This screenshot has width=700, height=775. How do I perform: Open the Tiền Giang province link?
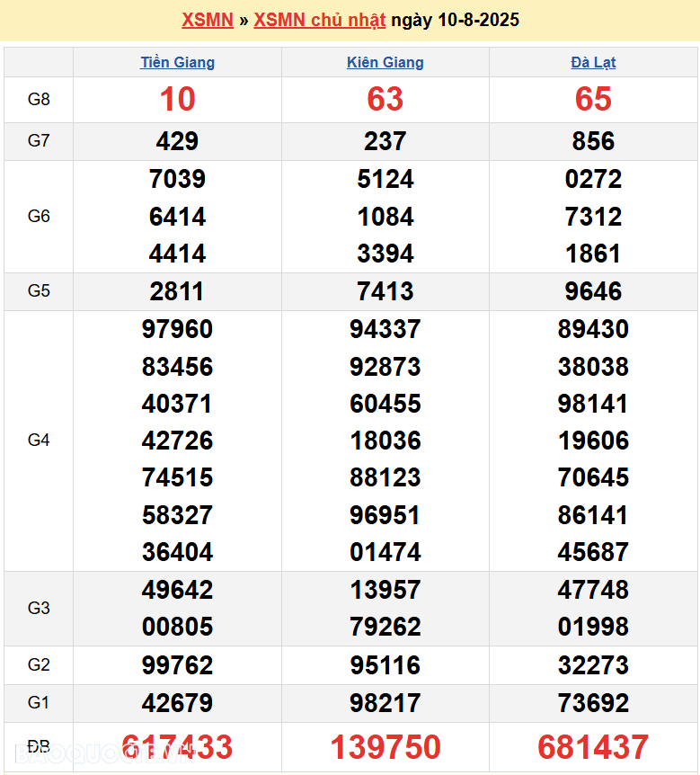(178, 63)
